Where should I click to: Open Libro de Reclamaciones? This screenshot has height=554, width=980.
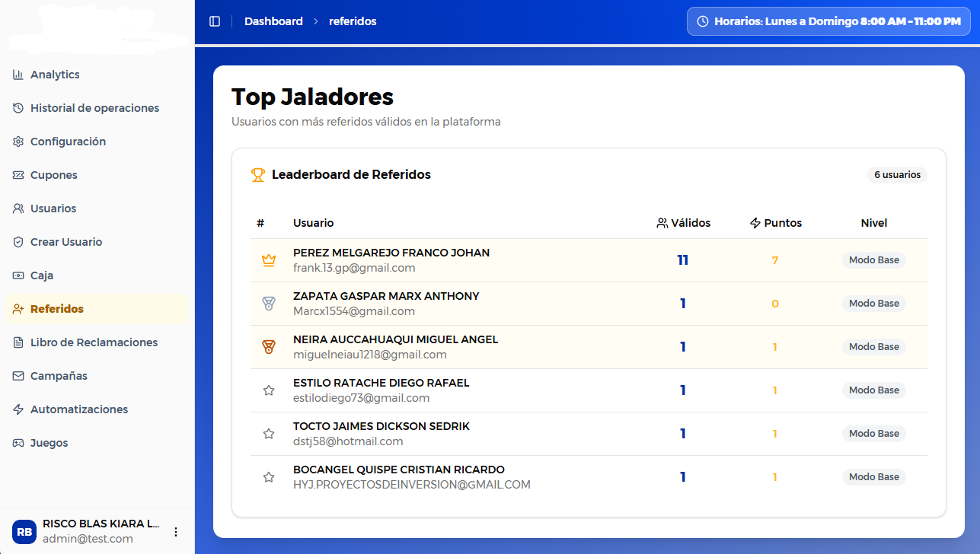click(x=97, y=342)
